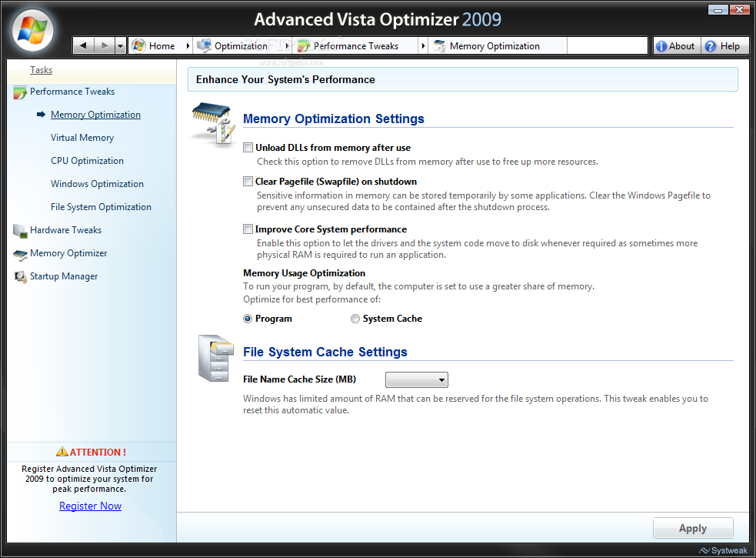Open Performance Tweaks in sidebar

(72, 92)
